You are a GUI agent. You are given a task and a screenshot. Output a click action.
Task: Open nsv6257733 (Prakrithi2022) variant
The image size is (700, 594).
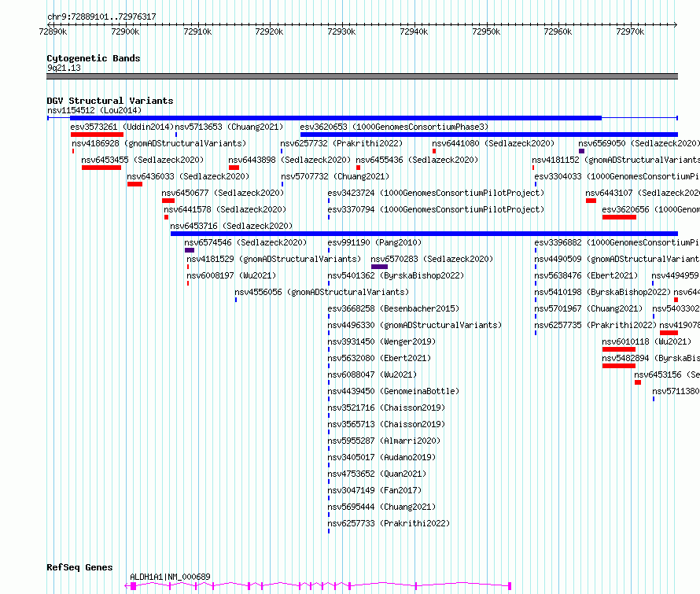389,523
